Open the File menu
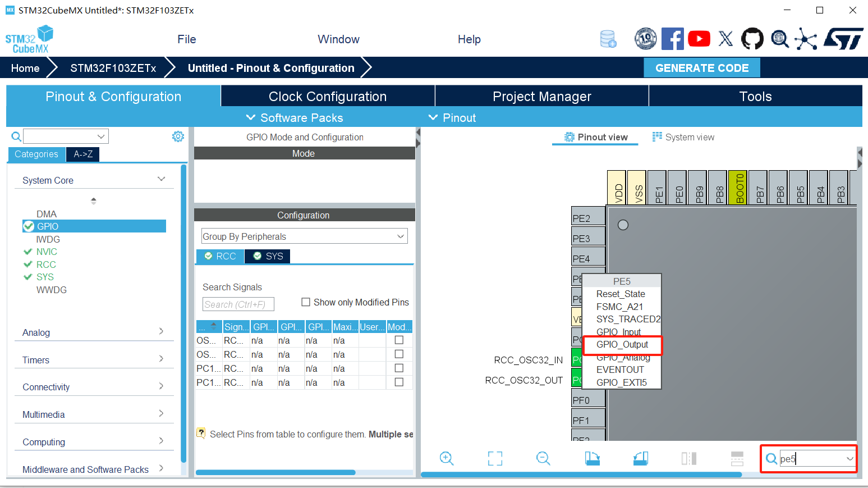Viewport: 868px width, 488px height. [187, 39]
